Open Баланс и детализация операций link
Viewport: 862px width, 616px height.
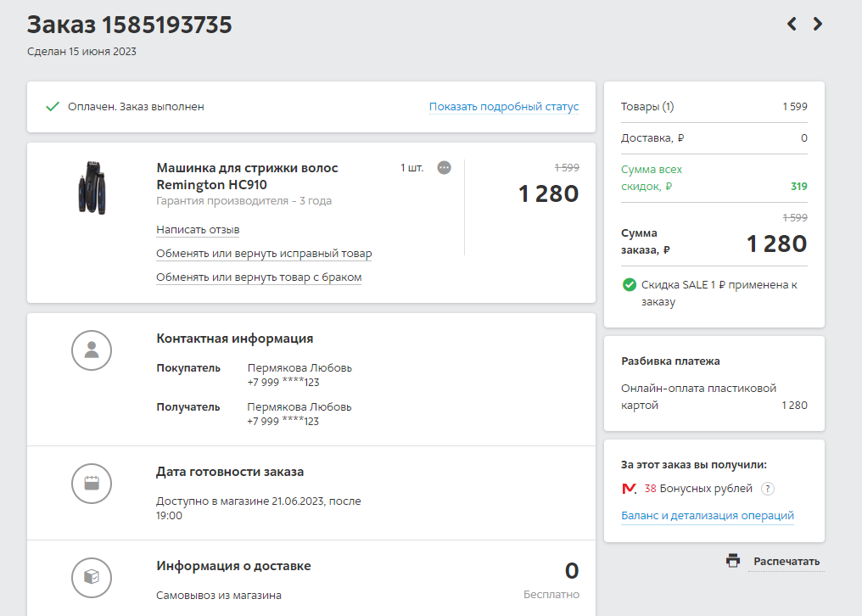(707, 516)
